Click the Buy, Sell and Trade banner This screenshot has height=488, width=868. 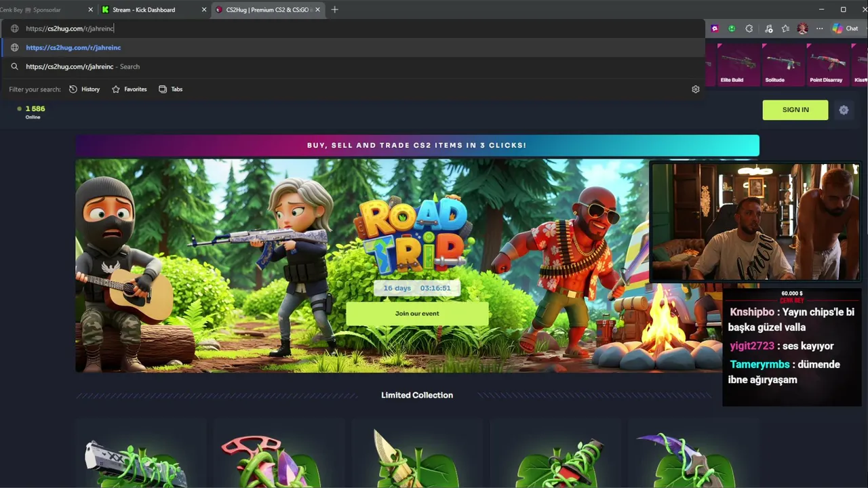(x=417, y=145)
